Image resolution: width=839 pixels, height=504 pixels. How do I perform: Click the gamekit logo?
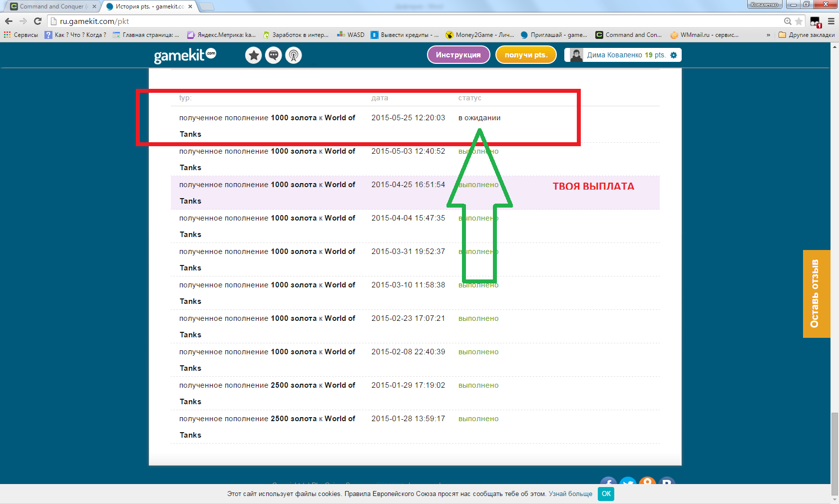point(185,55)
